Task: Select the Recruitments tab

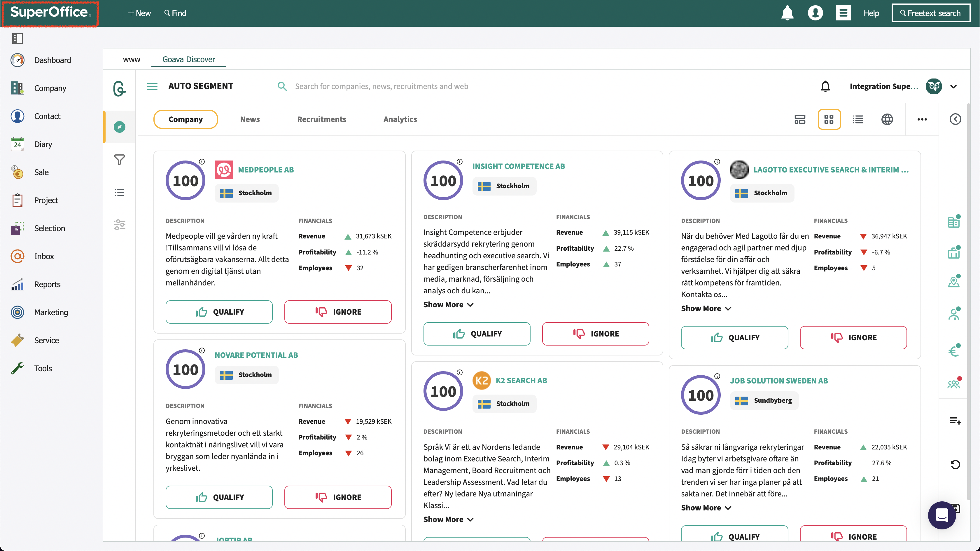Action: (321, 119)
